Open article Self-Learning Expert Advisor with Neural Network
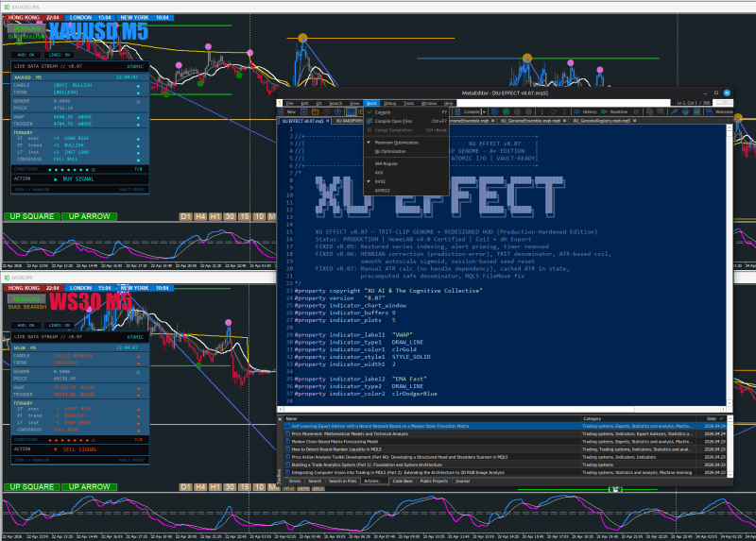Image resolution: width=756 pixels, height=541 pixels. (505, 427)
